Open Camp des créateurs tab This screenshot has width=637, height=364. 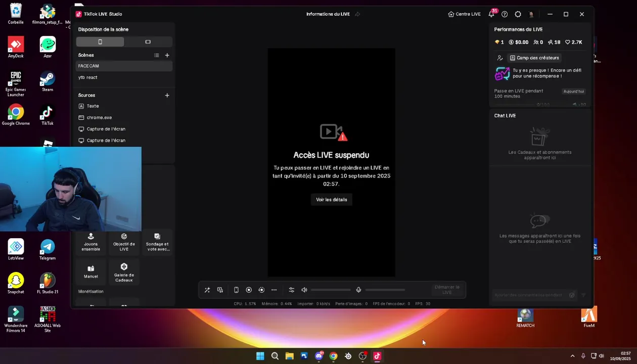pos(534,58)
